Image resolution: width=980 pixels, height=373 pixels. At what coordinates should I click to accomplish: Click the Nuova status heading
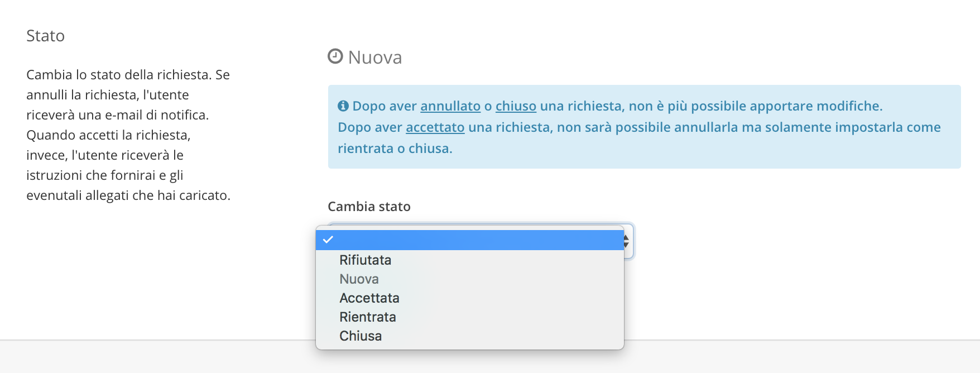click(375, 58)
